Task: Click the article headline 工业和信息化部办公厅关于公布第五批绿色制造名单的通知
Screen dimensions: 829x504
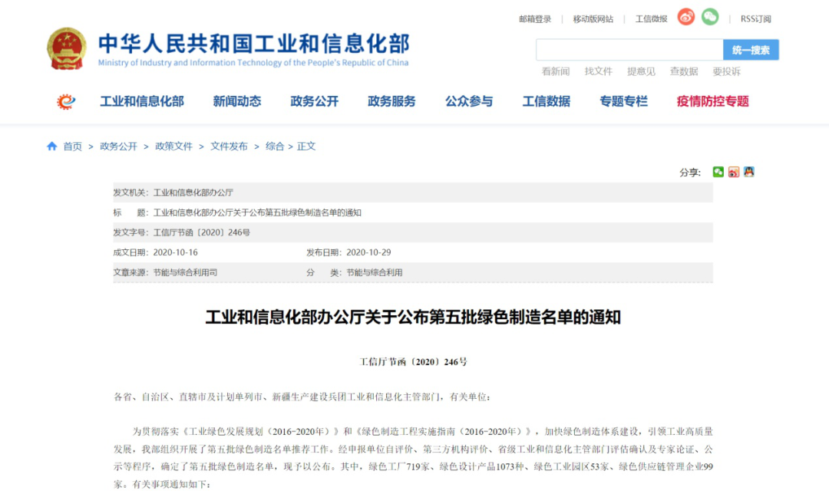Action: point(413,317)
